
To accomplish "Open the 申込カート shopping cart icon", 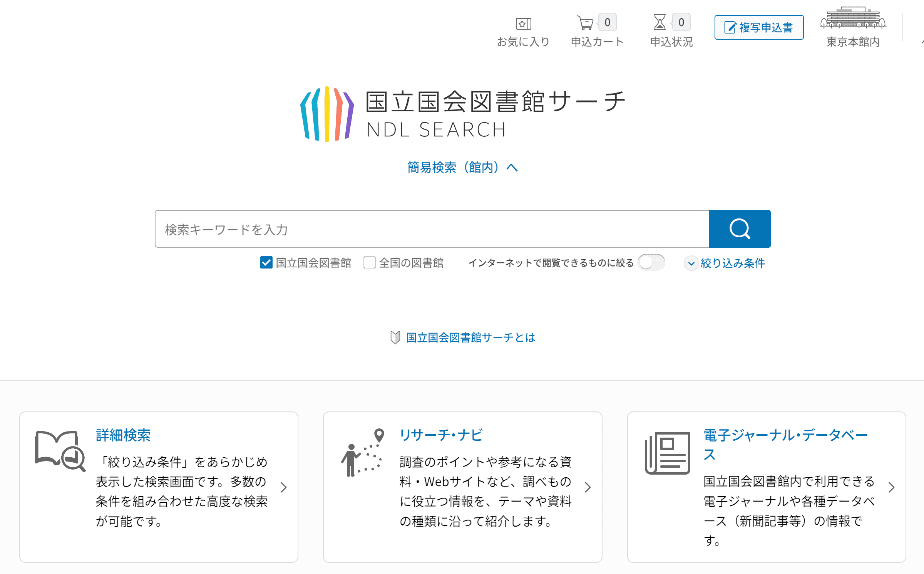I will coord(585,23).
